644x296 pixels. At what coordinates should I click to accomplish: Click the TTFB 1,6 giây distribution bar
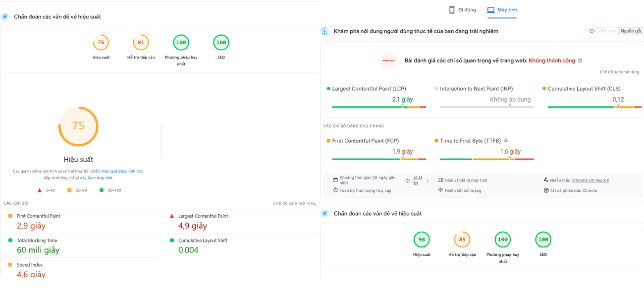[487, 159]
